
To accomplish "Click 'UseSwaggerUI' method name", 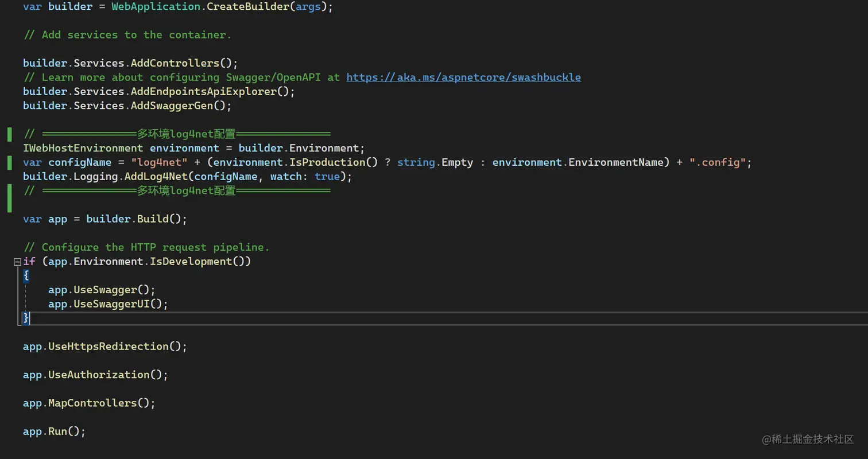I will tap(111, 304).
